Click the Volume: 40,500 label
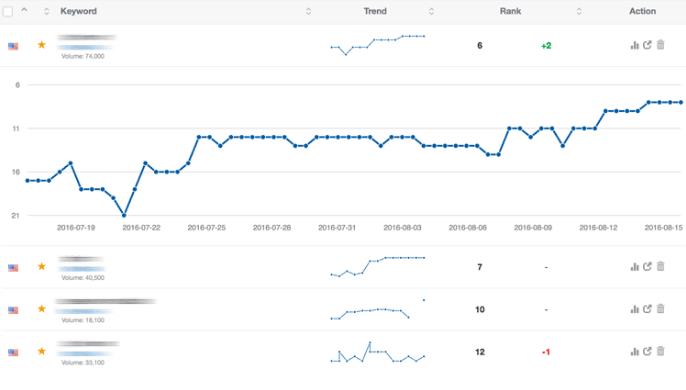The height and width of the screenshot is (390, 686). tap(83, 278)
